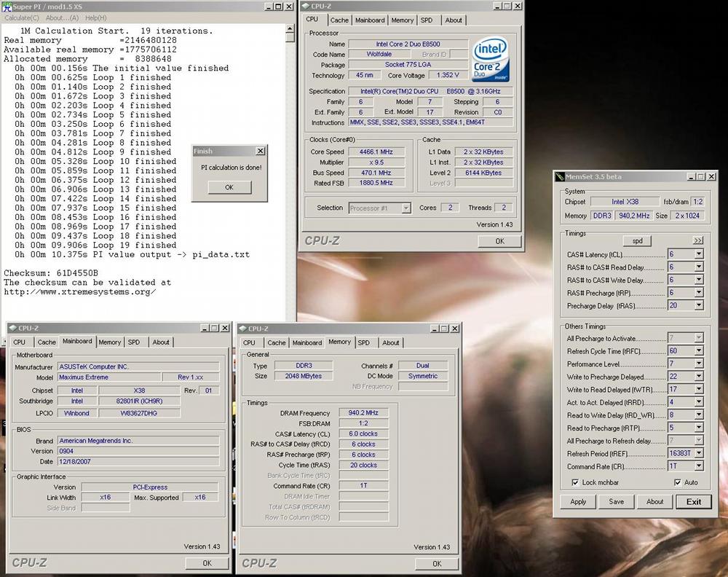
Task: Switch to the SPD tab beside the Intel logo
Action: (427, 20)
